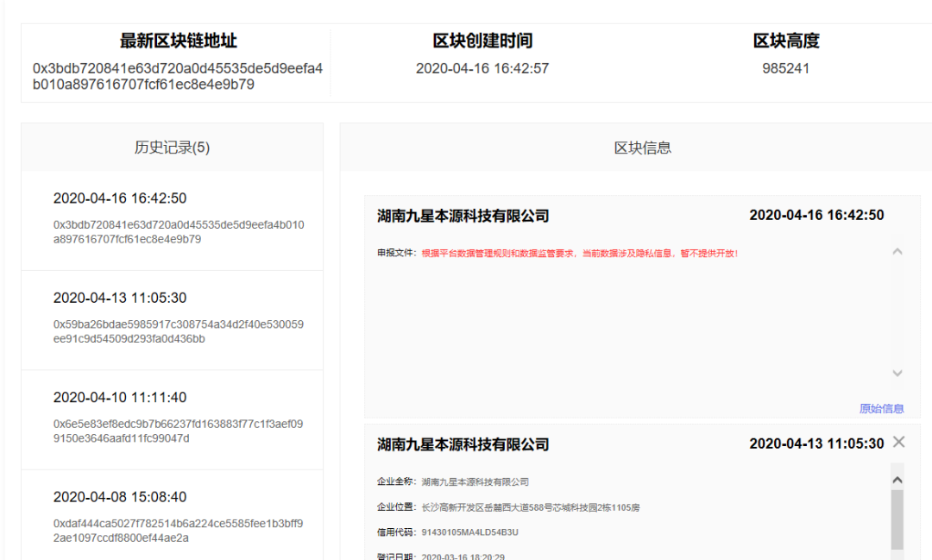Select history record 2020-04-10 11:11:40
The width and height of the screenshot is (932, 560).
coord(173,420)
